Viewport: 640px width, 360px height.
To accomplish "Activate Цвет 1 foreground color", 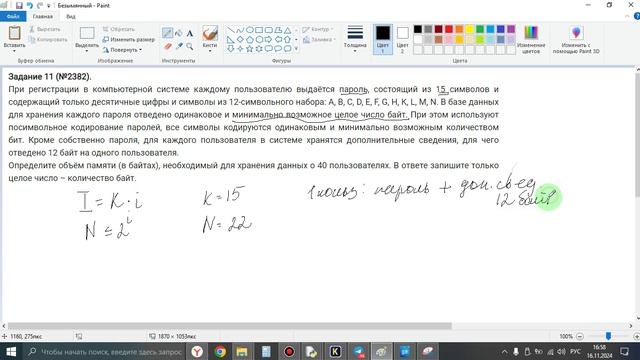I will point(383,39).
